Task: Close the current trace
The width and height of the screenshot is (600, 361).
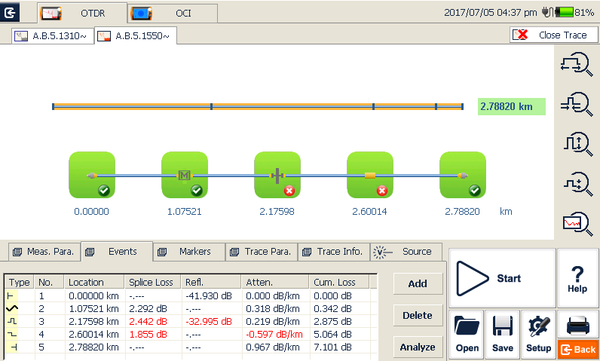Action: coord(553,35)
